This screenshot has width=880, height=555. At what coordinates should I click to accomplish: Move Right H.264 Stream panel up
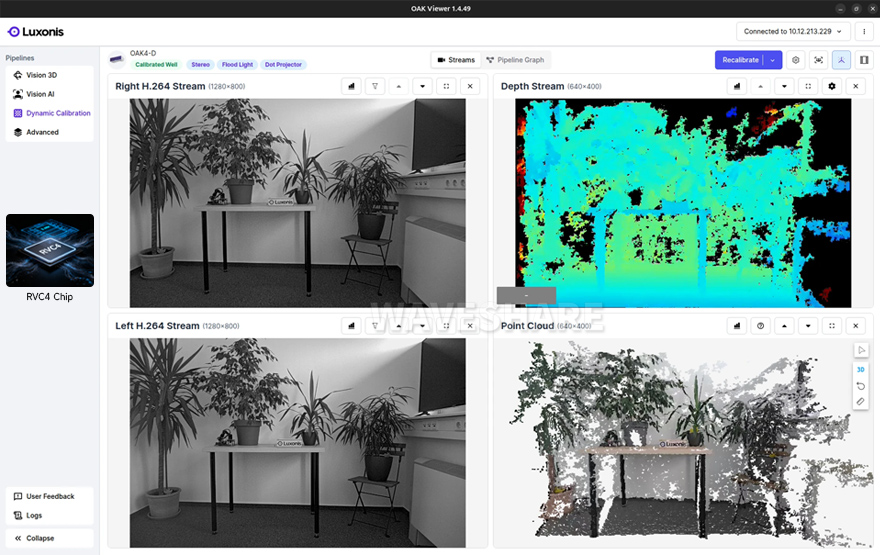point(398,86)
